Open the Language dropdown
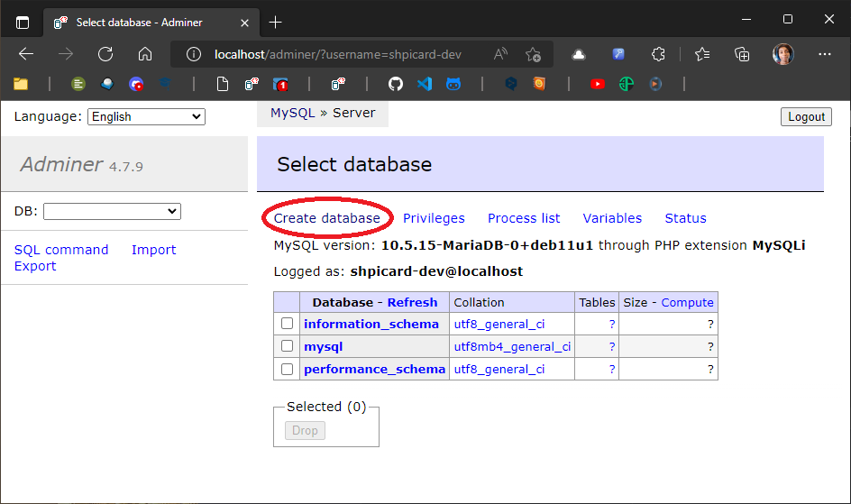This screenshot has width=851, height=504. click(146, 116)
